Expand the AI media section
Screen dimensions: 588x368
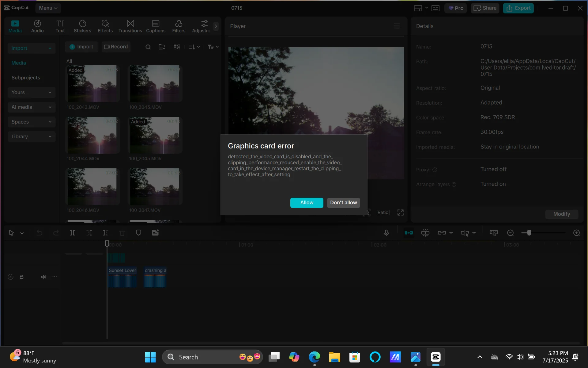32,107
